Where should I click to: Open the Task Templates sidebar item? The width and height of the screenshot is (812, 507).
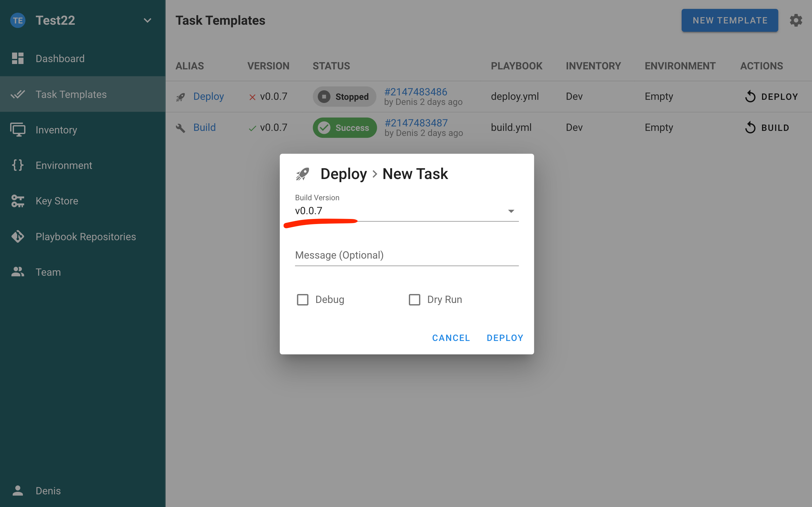(71, 94)
